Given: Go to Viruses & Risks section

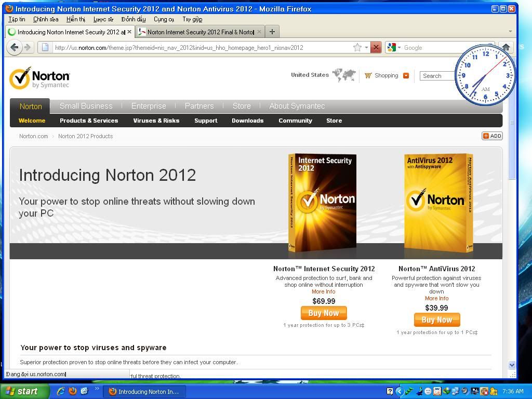Looking at the screenshot, I should (156, 121).
